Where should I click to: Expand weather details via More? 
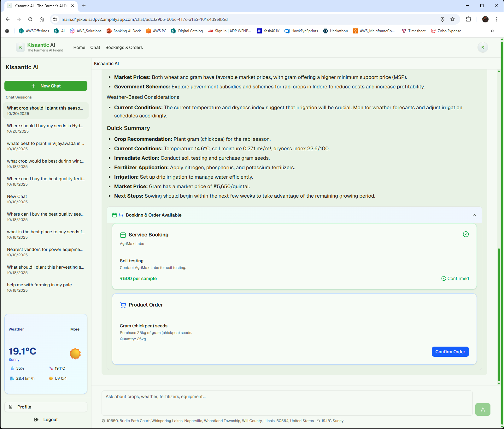point(75,329)
